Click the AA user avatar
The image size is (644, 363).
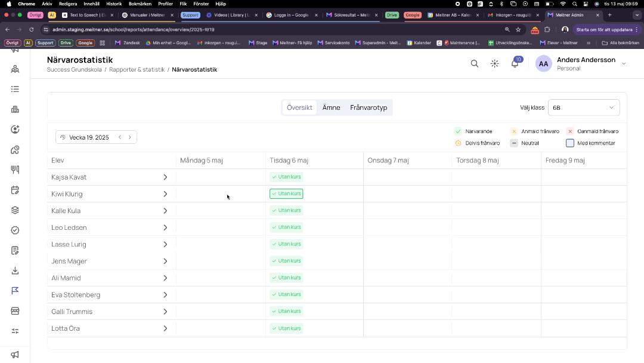click(x=543, y=64)
